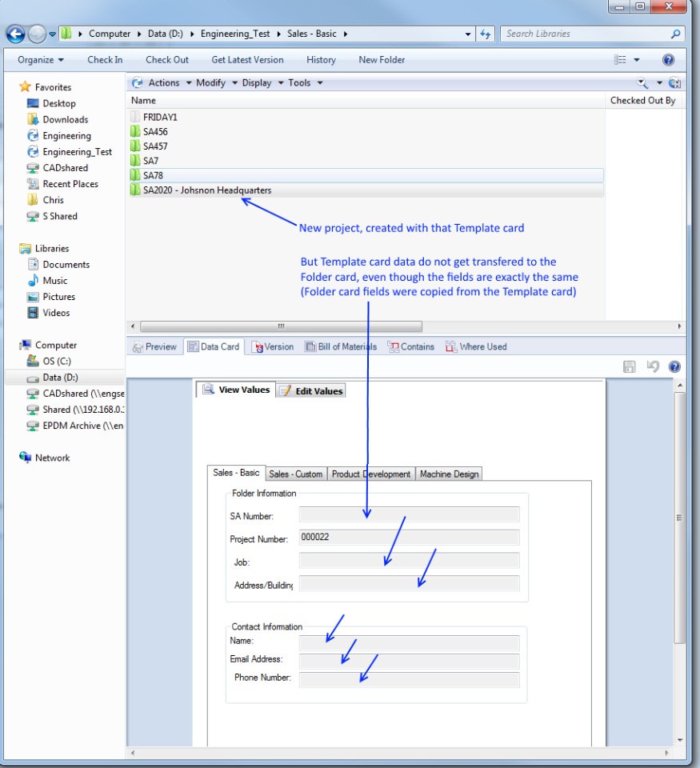Switch to the Contains tab
700x768 pixels.
point(411,346)
